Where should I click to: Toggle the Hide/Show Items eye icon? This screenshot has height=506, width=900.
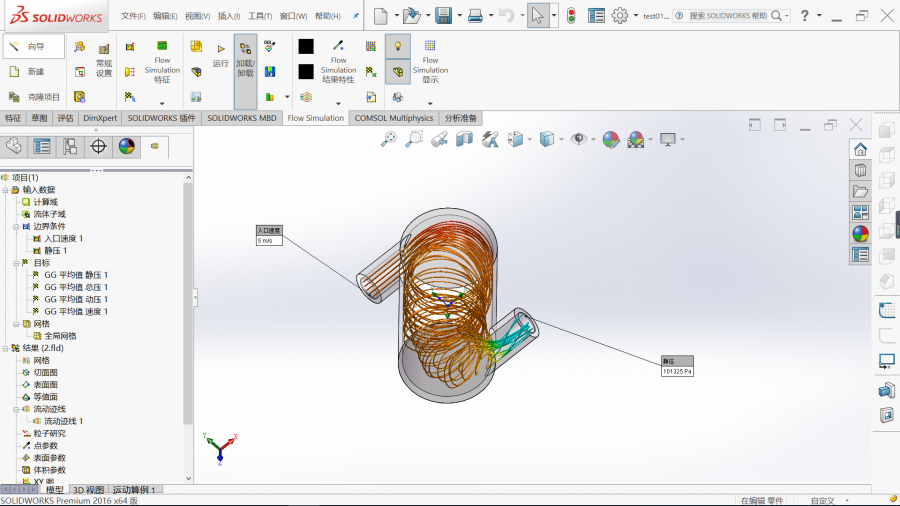578,140
